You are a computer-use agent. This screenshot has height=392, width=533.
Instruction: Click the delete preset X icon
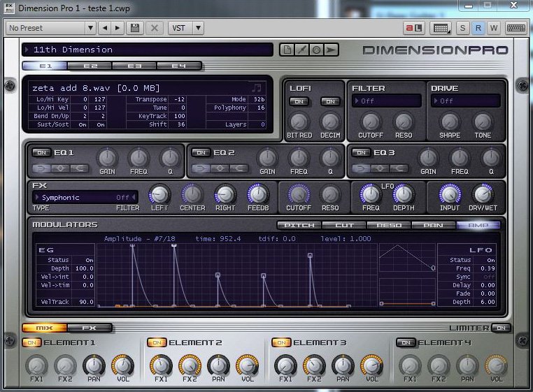point(155,28)
